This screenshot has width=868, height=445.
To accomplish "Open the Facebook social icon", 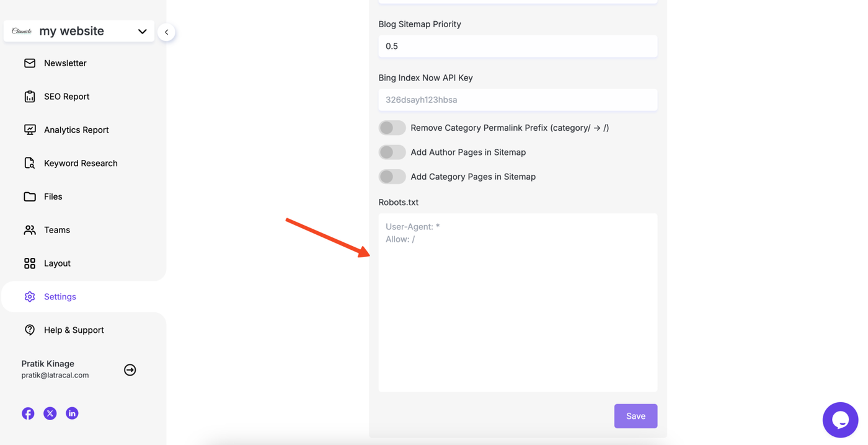I will (28, 413).
